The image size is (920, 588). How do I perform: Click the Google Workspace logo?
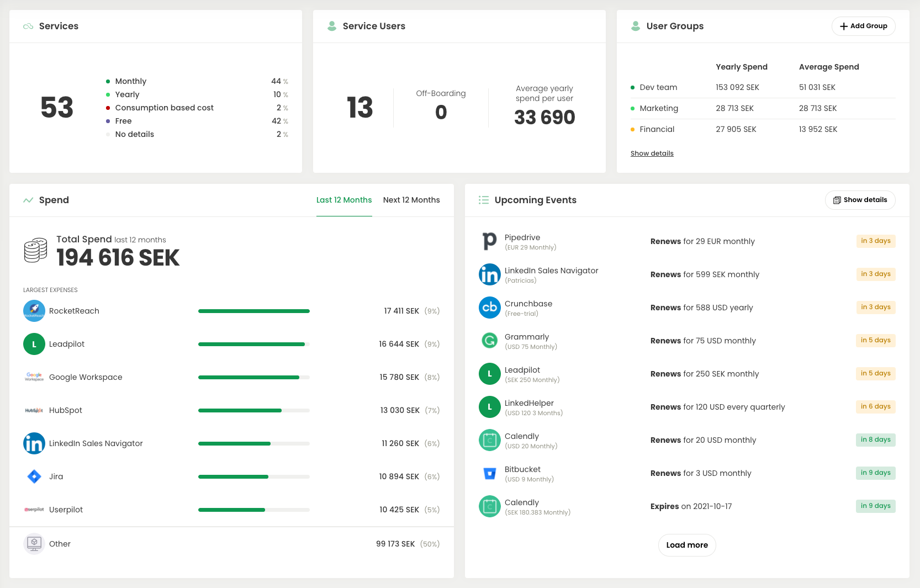34,377
